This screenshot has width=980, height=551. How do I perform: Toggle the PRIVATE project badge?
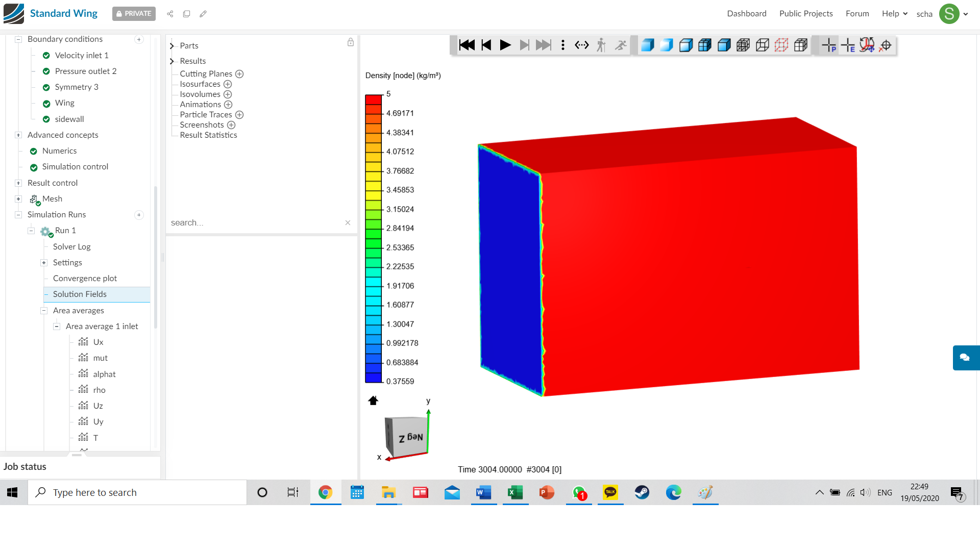point(134,14)
